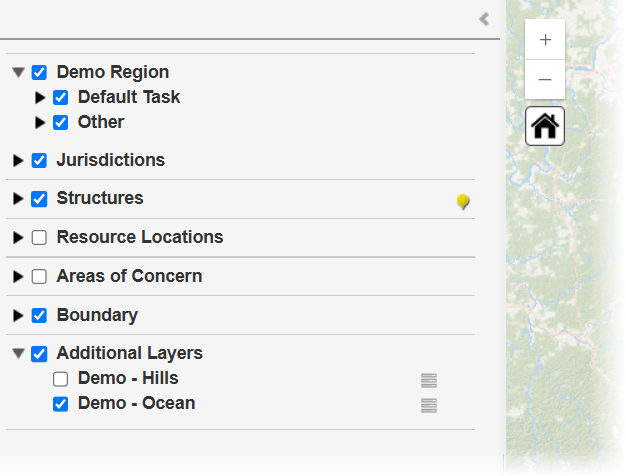
Task: Toggle the Structures checkbox
Action: (x=39, y=199)
